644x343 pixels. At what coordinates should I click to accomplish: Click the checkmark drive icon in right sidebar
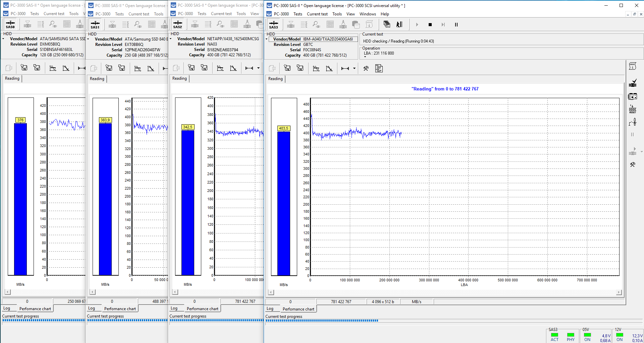pos(633,83)
